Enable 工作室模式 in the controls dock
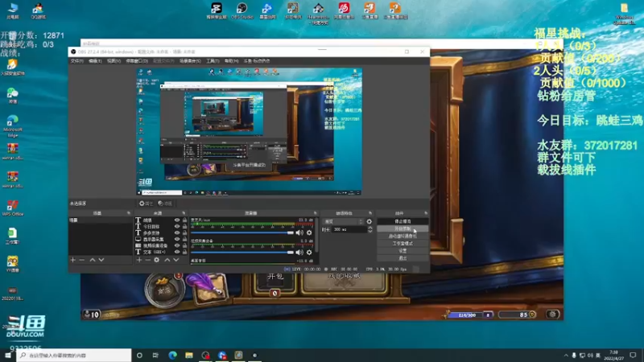Image resolution: width=644 pixels, height=362 pixels. pyautogui.click(x=402, y=244)
